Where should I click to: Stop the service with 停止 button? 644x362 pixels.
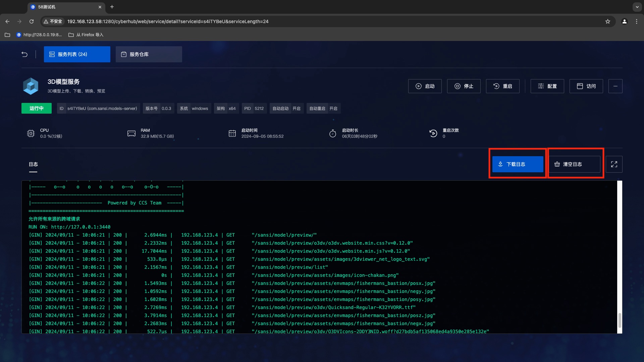[x=464, y=86]
